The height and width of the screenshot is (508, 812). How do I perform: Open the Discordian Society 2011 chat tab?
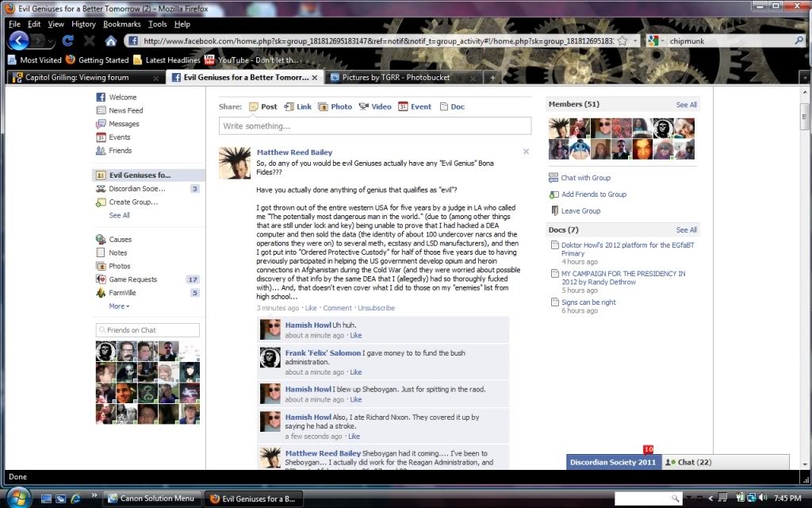(x=614, y=463)
